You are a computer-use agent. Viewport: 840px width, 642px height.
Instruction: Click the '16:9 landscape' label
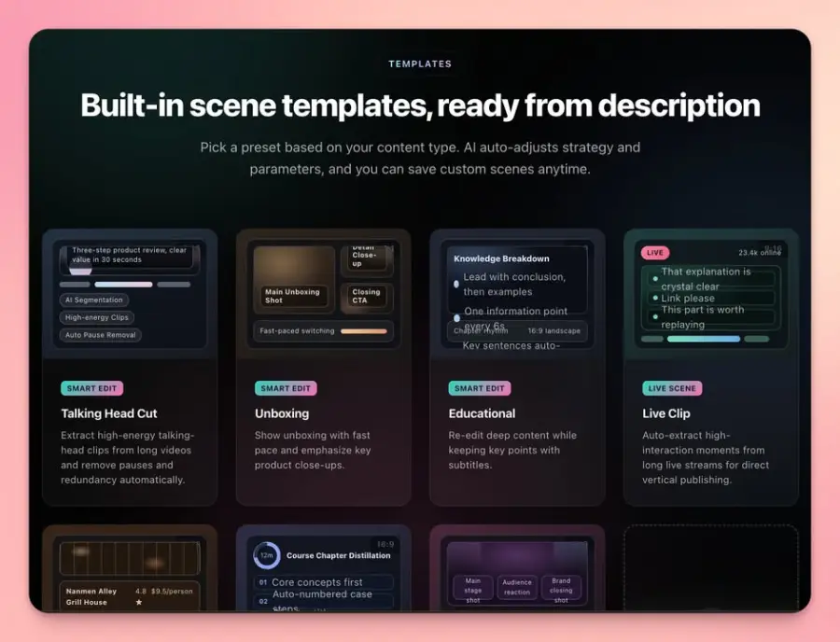553,331
